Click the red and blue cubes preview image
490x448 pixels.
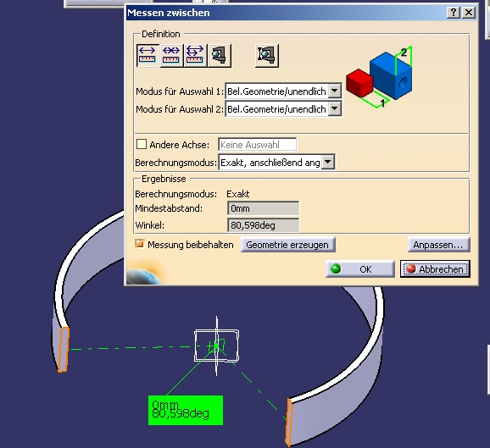click(x=380, y=77)
